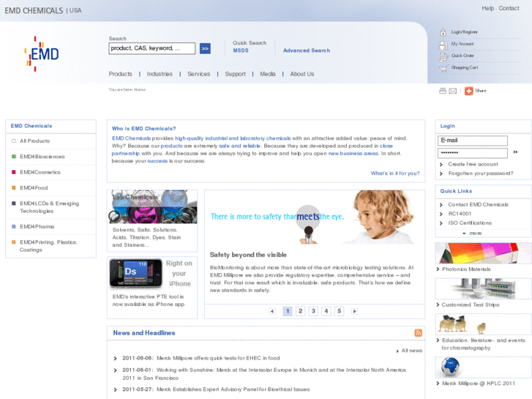Open the Industries menu

(160, 74)
